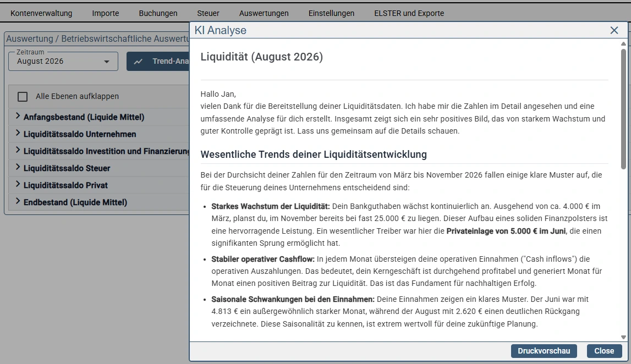The height and width of the screenshot is (364, 631).
Task: Click the bold text Saisonale Schwankungen bei den Einnahmen
Action: click(293, 299)
